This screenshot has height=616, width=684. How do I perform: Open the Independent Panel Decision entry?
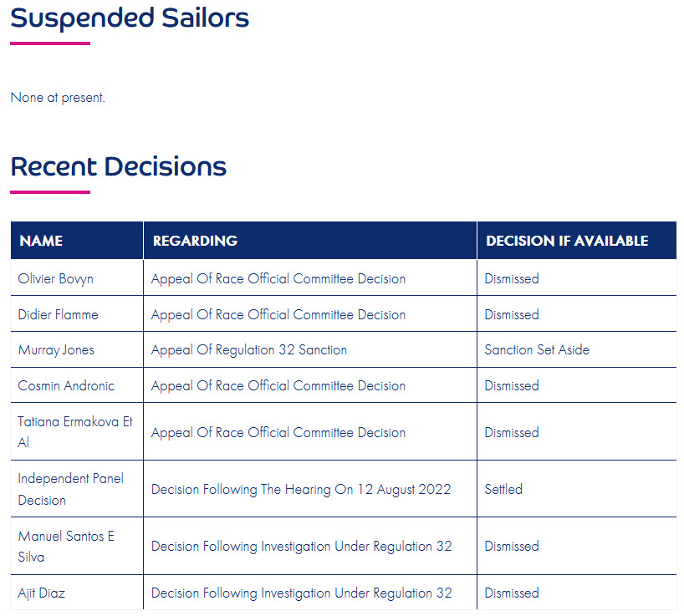[71, 489]
